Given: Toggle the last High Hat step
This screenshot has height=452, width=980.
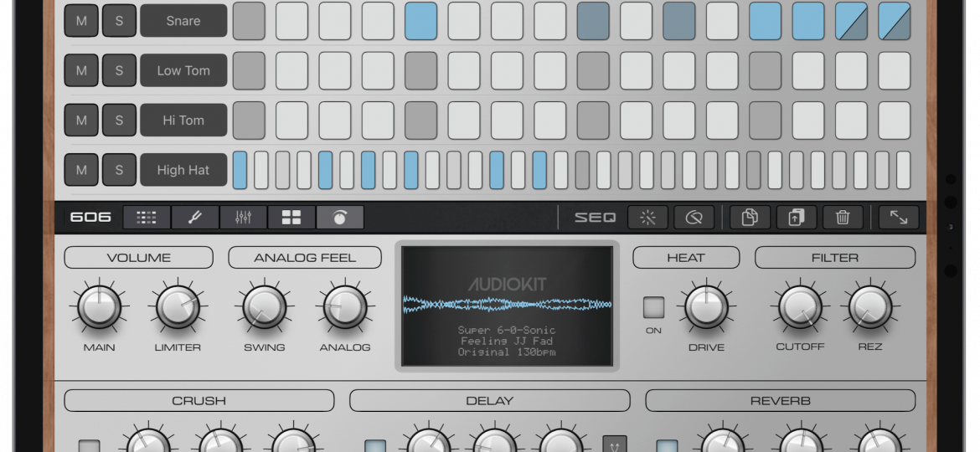Looking at the screenshot, I should click(x=903, y=170).
